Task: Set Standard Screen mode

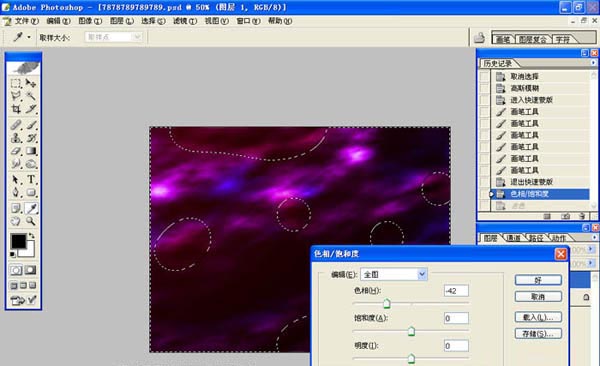Action: tap(14, 286)
